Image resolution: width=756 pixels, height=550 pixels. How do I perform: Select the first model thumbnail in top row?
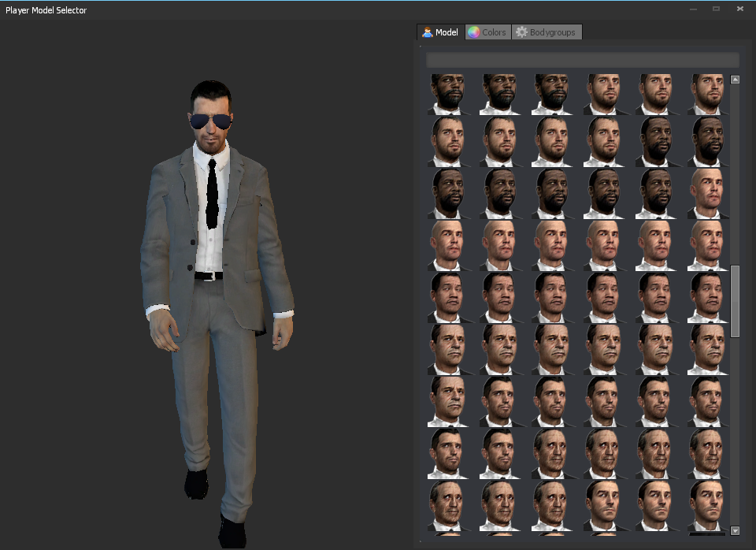coord(449,95)
